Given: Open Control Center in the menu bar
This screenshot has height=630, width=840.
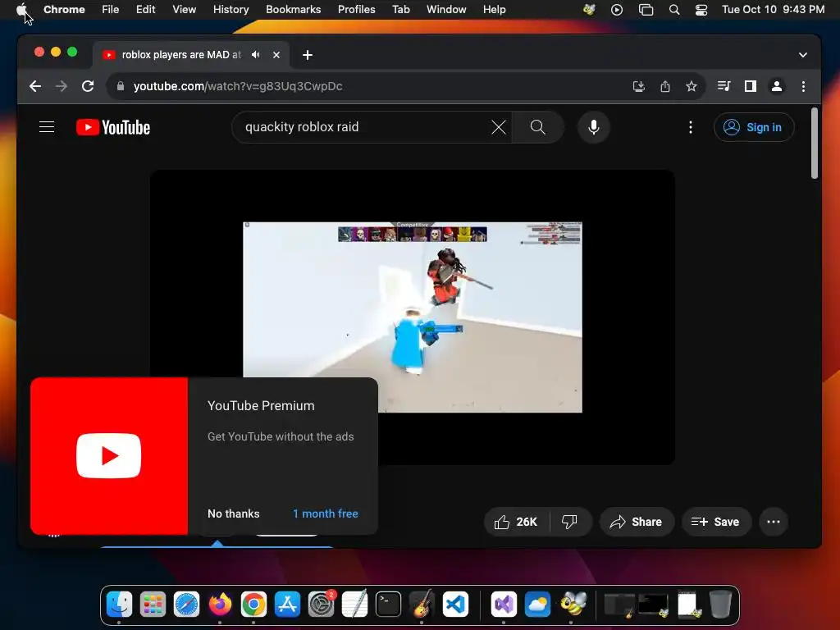Looking at the screenshot, I should point(701,9).
